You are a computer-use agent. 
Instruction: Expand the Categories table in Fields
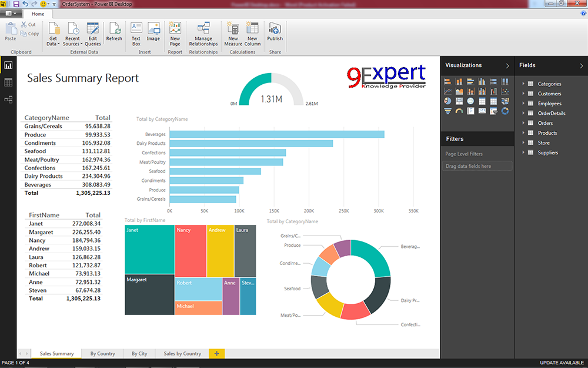(x=523, y=84)
